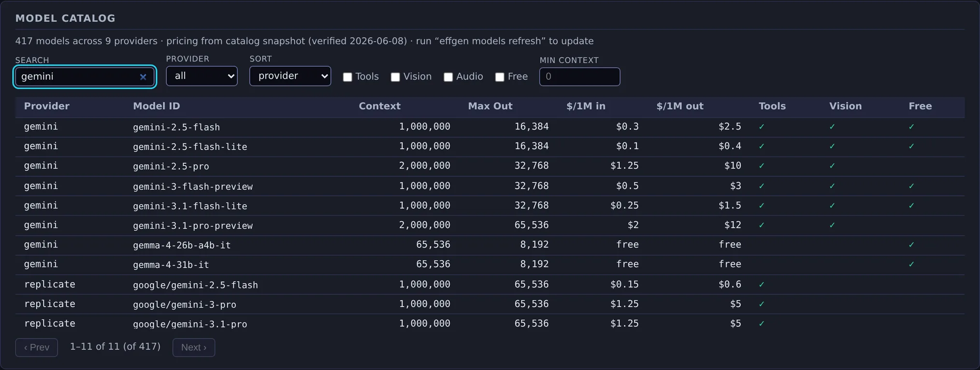Click the $0.4 output price for gemini-2.5-flash-lite
This screenshot has height=370, width=980.
(730, 146)
